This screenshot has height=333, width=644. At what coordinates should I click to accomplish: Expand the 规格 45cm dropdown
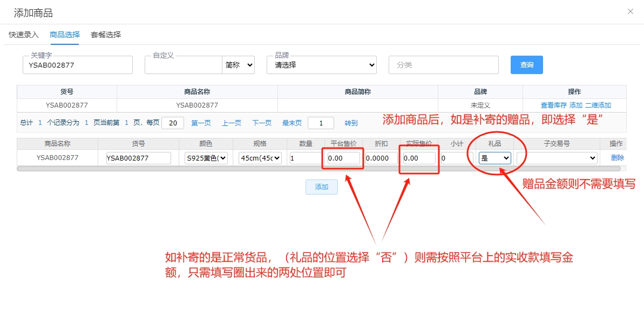click(260, 158)
